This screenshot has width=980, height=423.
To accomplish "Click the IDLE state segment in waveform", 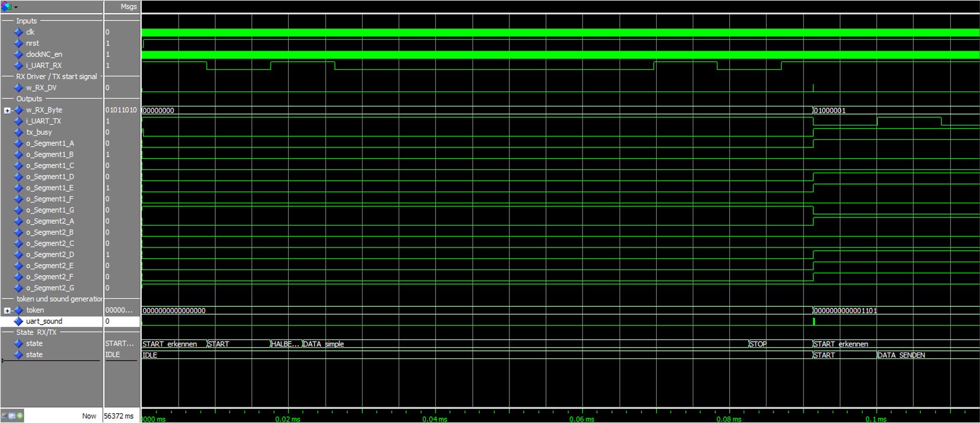I will [x=150, y=355].
